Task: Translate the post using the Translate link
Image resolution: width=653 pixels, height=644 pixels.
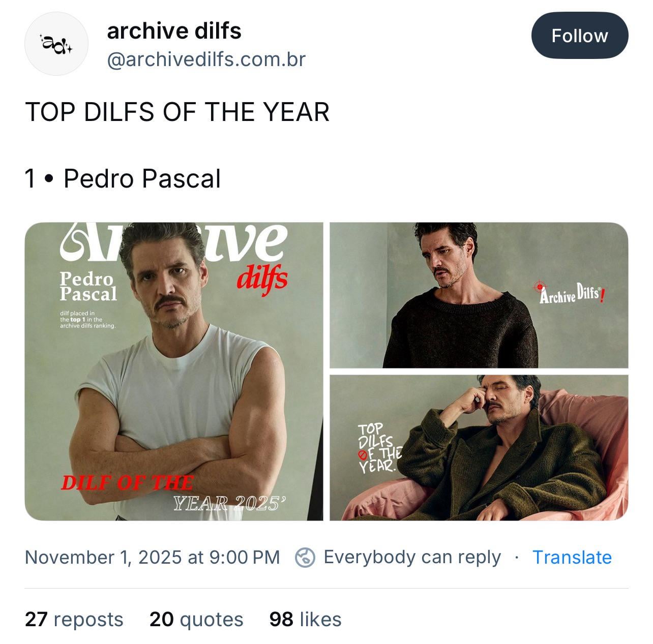Action: tap(572, 557)
